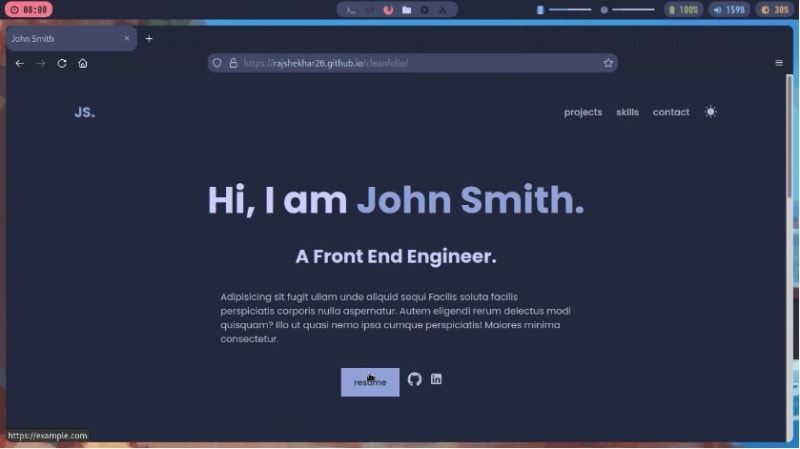Open the LinkedIn profile icon
Image resolution: width=800 pixels, height=449 pixels.
click(x=436, y=379)
